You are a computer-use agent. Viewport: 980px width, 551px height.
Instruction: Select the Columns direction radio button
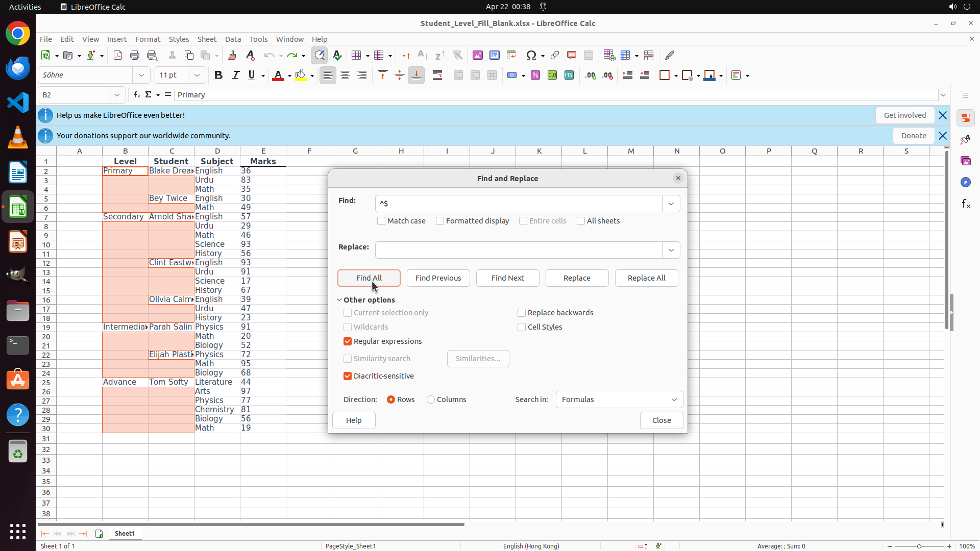431,399
